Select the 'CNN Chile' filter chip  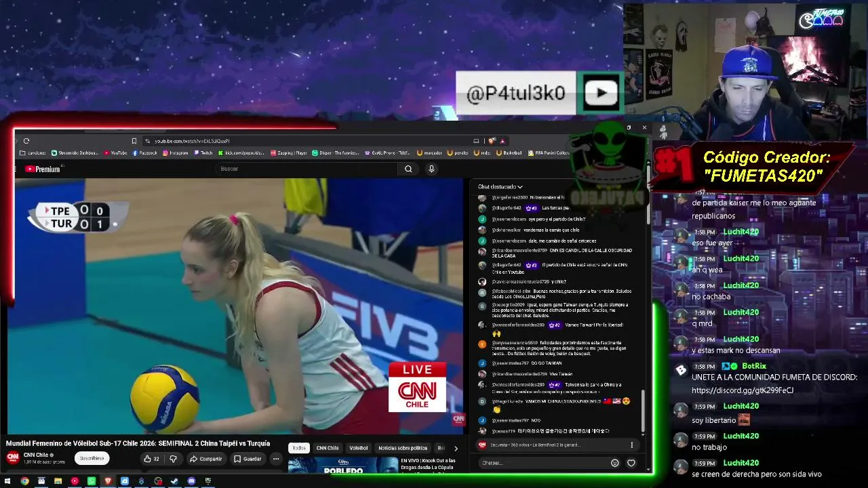(328, 448)
